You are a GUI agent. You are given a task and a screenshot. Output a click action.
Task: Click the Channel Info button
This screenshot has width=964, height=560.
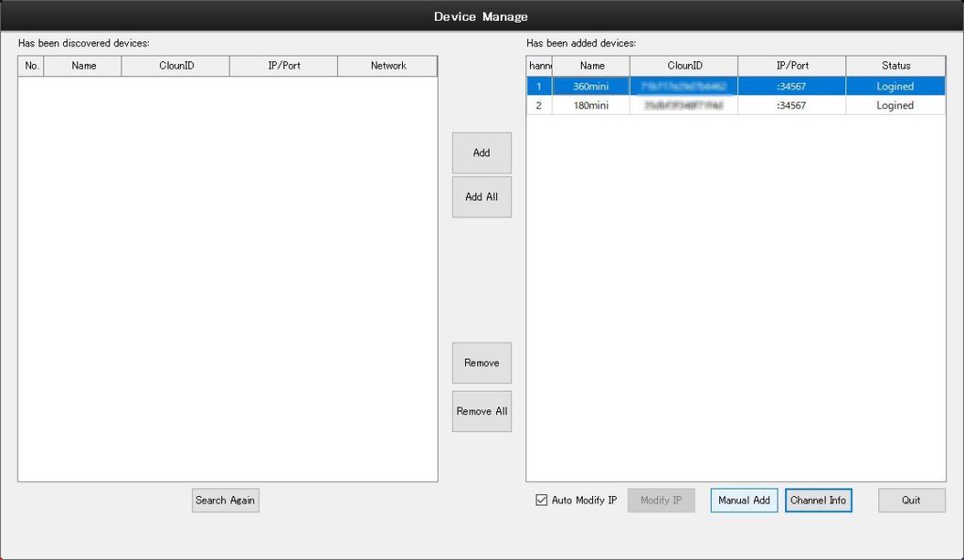818,501
